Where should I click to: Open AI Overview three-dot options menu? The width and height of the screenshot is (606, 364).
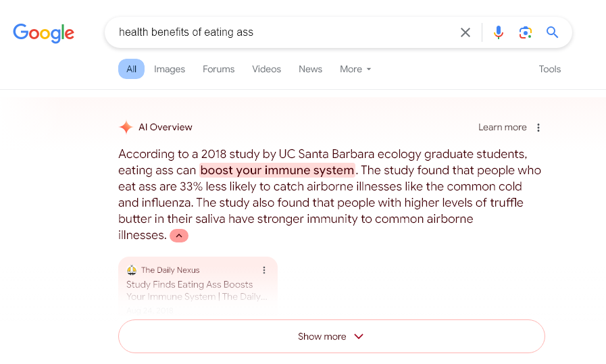pyautogui.click(x=538, y=128)
